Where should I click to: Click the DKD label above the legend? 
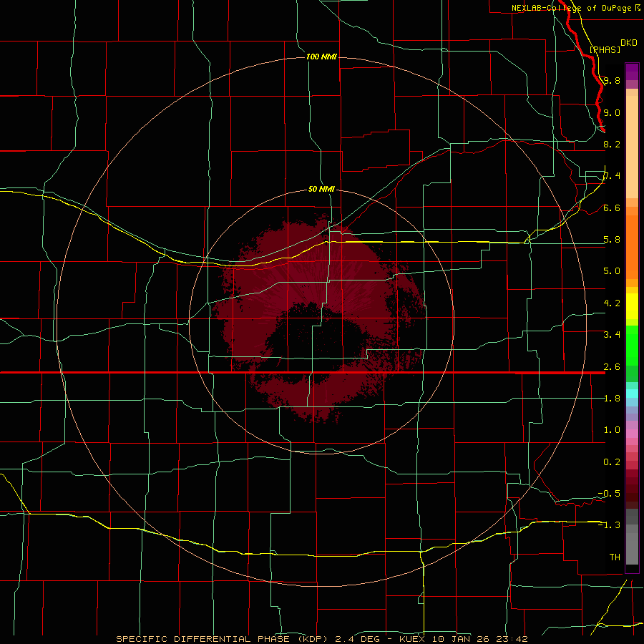(x=629, y=43)
